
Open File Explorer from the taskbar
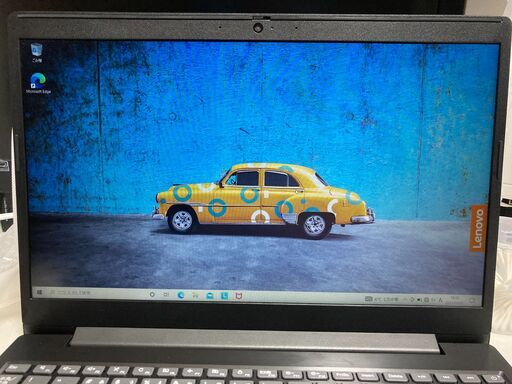point(195,295)
